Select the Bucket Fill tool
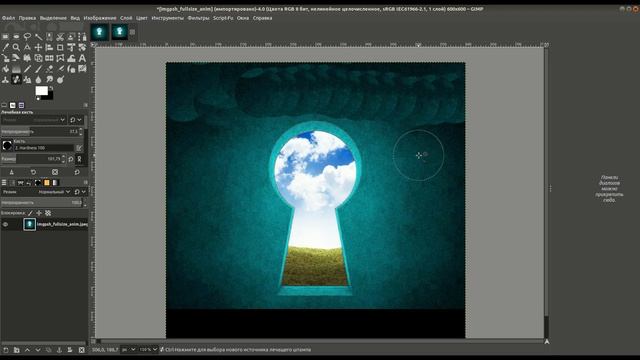The height and width of the screenshot is (360, 640). (5, 69)
